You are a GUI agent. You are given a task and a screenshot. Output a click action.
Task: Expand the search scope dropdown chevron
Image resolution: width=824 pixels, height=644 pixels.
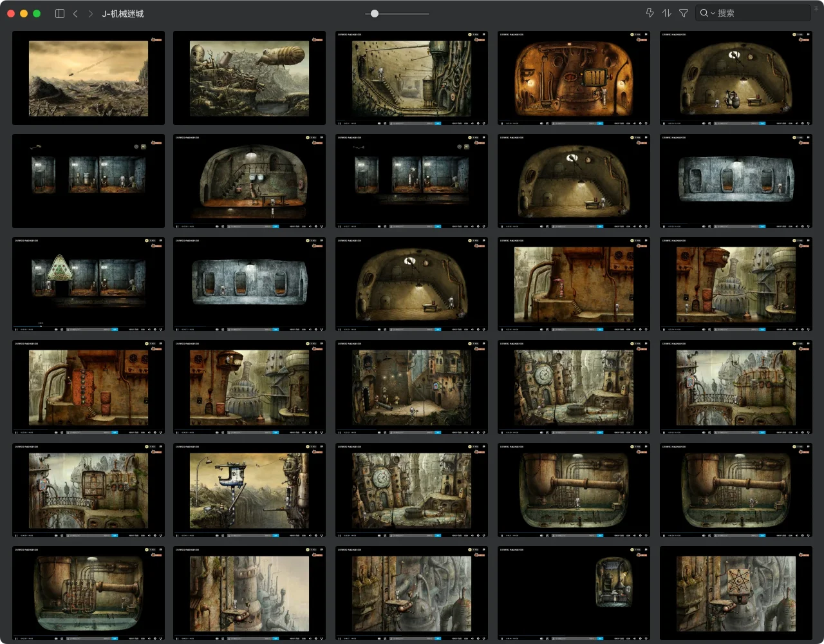click(x=713, y=14)
